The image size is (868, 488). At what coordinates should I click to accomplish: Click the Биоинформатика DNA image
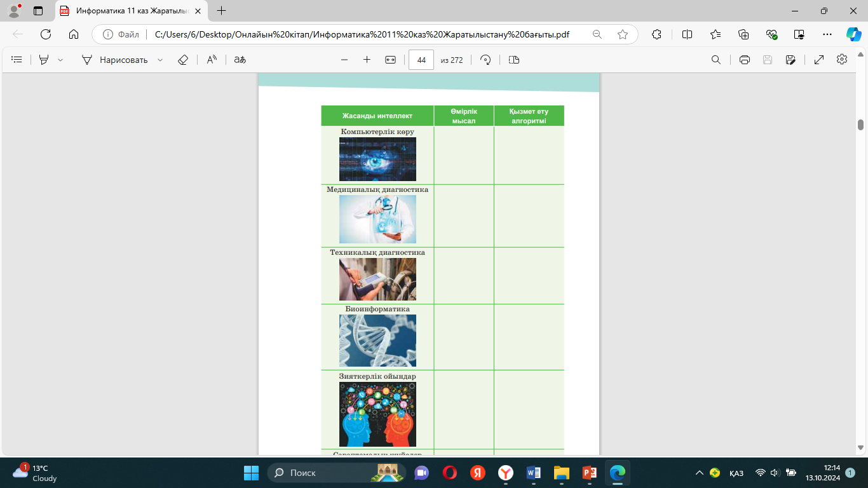(x=377, y=341)
